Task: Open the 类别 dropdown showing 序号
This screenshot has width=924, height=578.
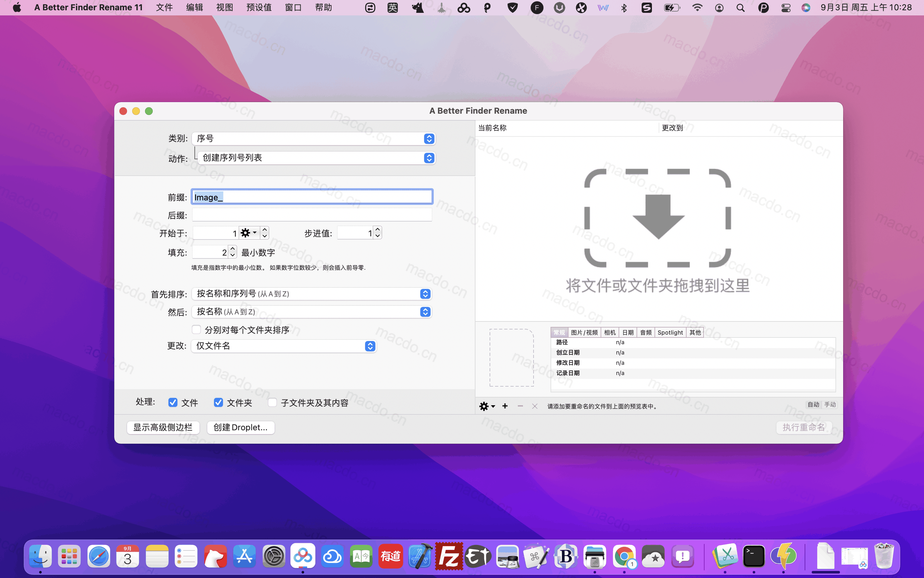Action: [x=313, y=138]
